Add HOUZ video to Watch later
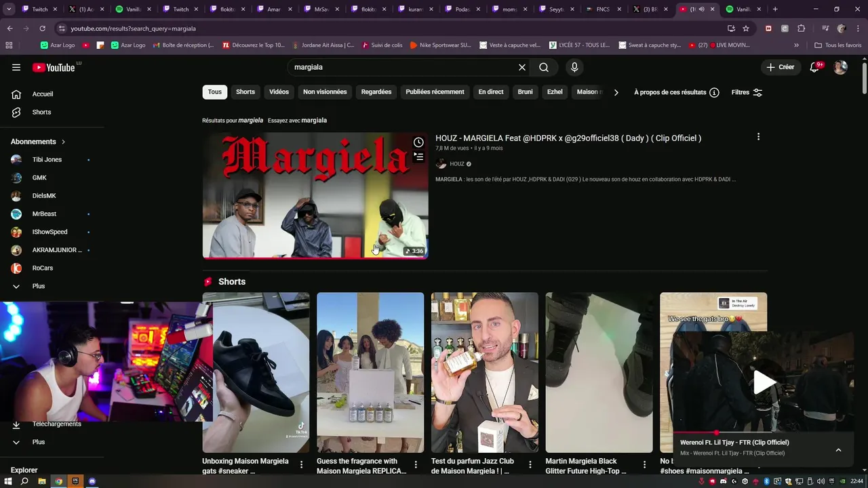The height and width of the screenshot is (488, 868). tap(418, 142)
